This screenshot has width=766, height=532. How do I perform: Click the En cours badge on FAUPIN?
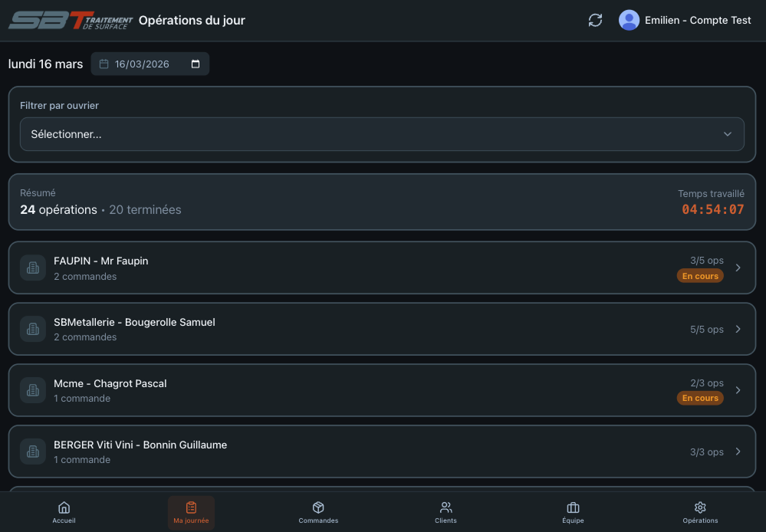tap(699, 276)
